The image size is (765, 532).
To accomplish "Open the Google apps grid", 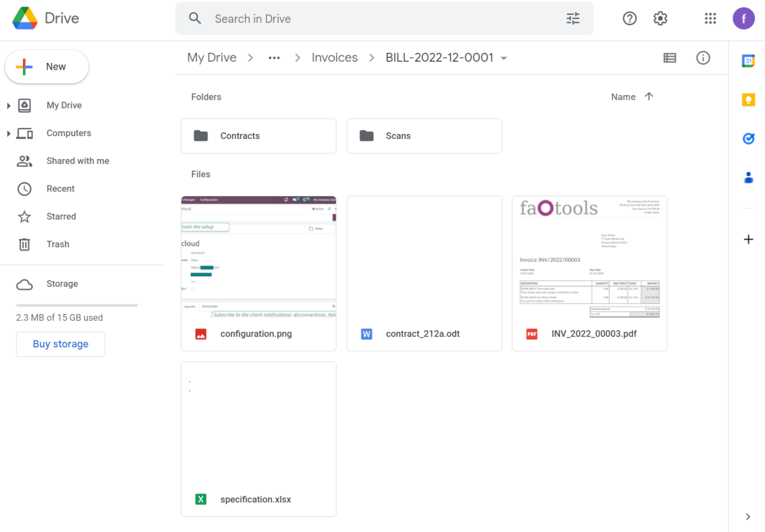I will click(x=710, y=18).
